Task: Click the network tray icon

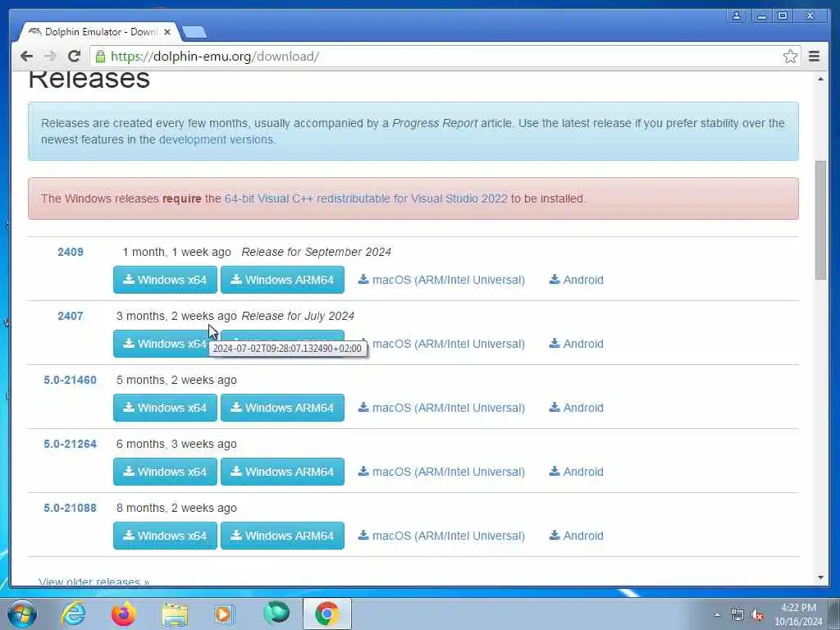Action: 737,615
